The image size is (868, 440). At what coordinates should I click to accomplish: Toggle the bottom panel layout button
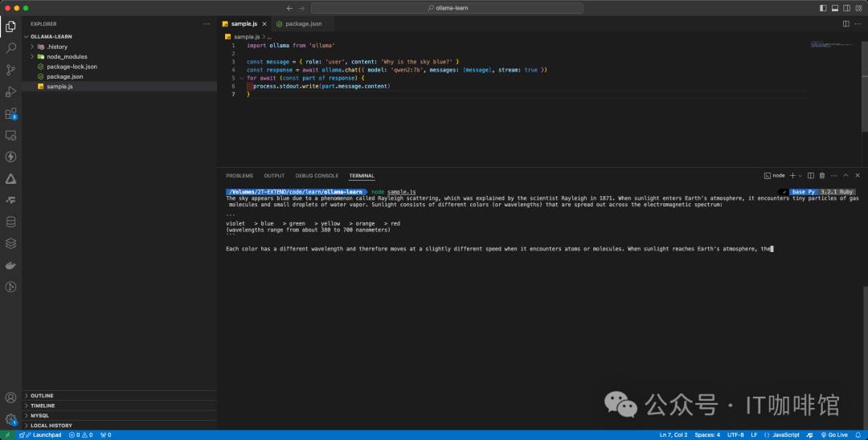[x=835, y=8]
